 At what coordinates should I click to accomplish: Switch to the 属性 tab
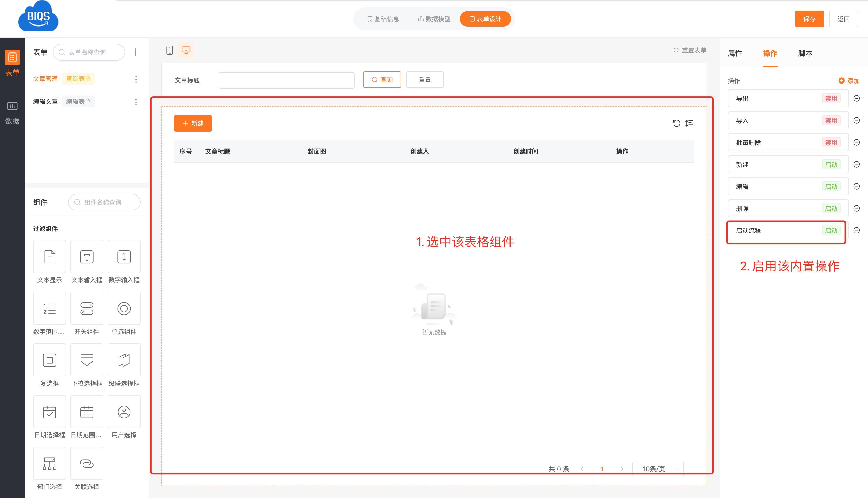[x=735, y=53]
